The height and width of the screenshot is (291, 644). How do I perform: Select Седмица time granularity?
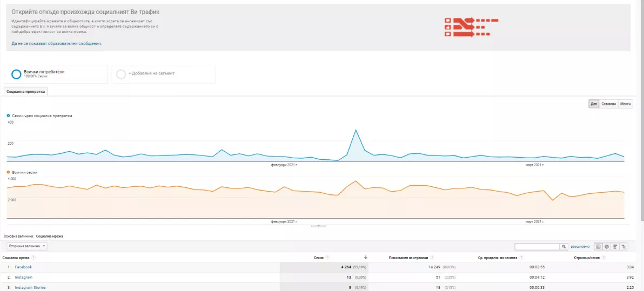point(609,104)
